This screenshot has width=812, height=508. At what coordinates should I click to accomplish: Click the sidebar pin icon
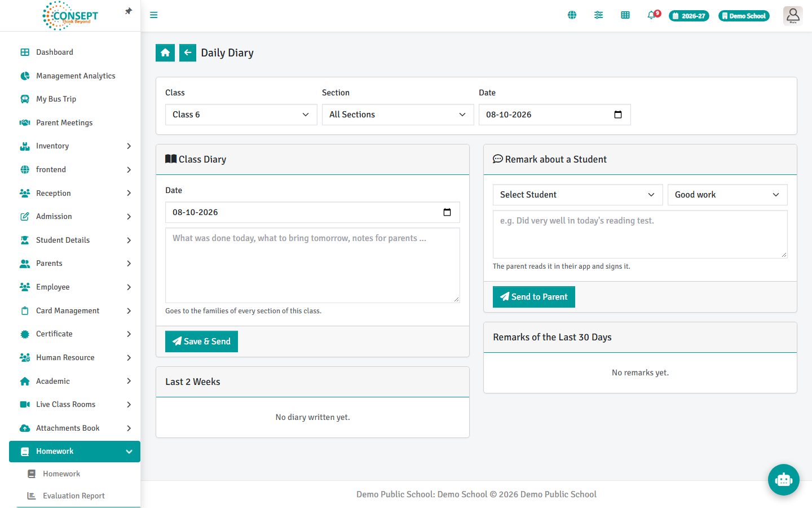point(129,11)
